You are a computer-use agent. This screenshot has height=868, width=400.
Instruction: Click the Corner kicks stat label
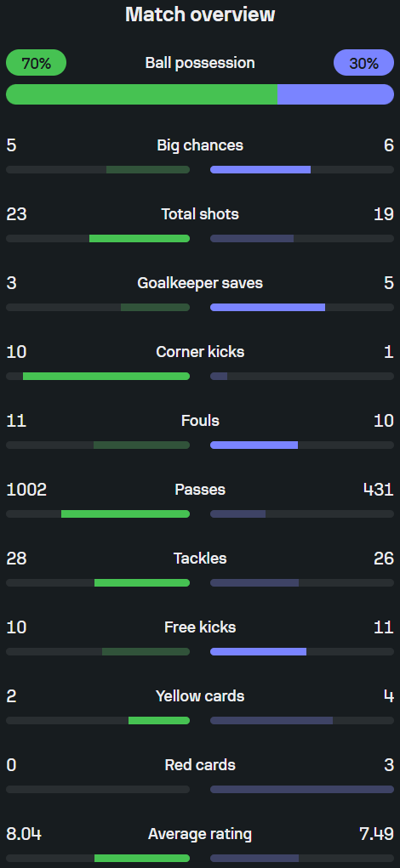point(200,351)
